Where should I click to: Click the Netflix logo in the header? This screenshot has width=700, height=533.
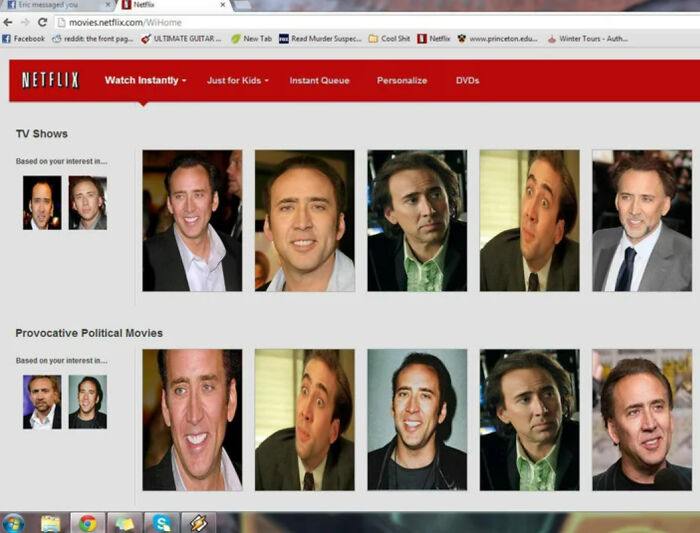[x=50, y=80]
